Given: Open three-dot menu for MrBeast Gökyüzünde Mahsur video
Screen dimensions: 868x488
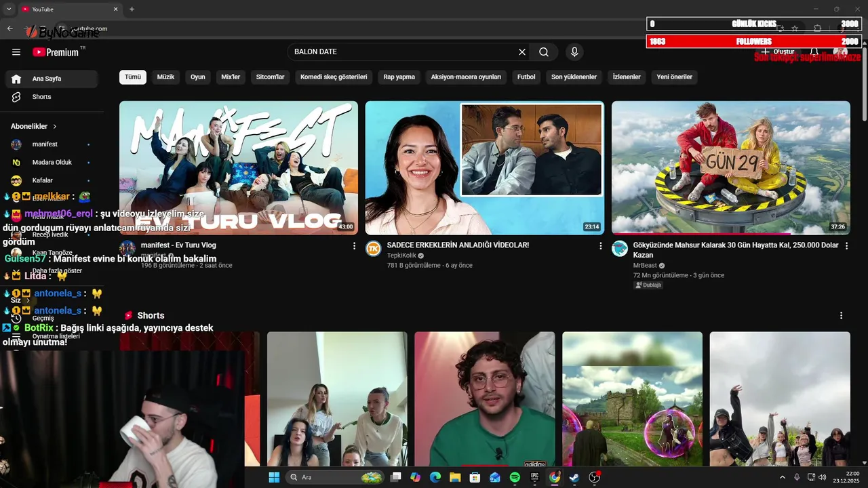Looking at the screenshot, I should point(846,246).
